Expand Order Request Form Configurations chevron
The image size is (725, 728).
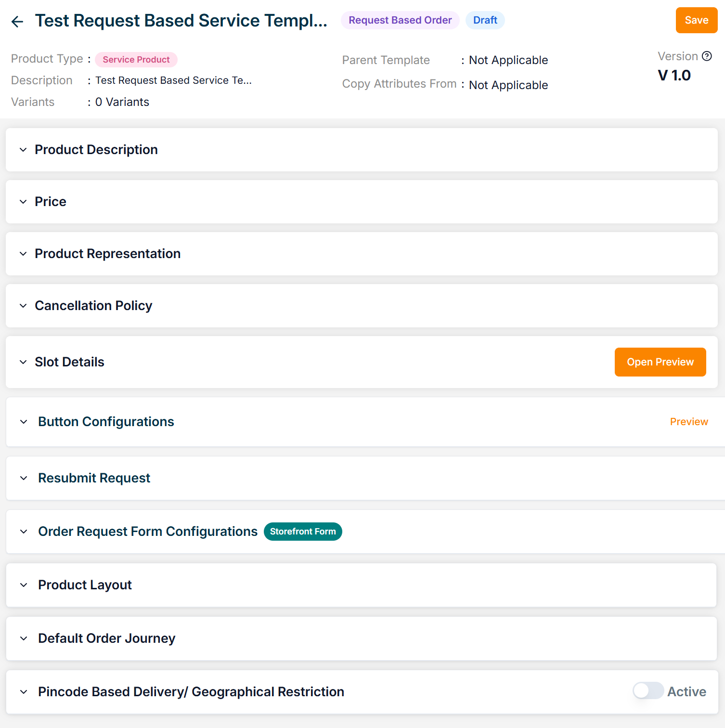click(24, 532)
